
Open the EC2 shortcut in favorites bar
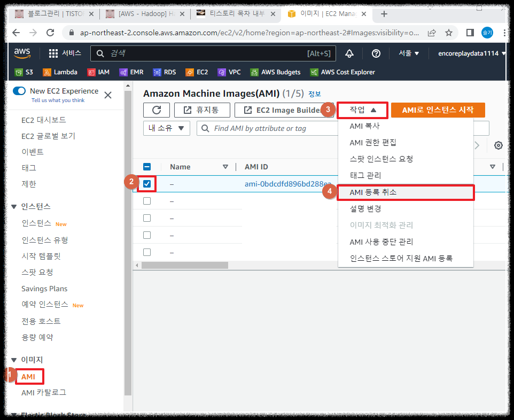click(x=197, y=72)
